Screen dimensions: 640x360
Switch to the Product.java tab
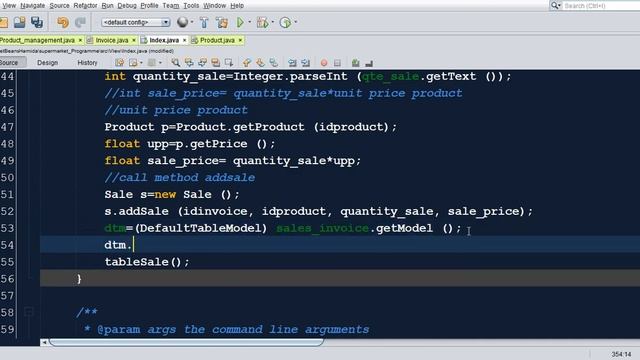click(x=217, y=40)
